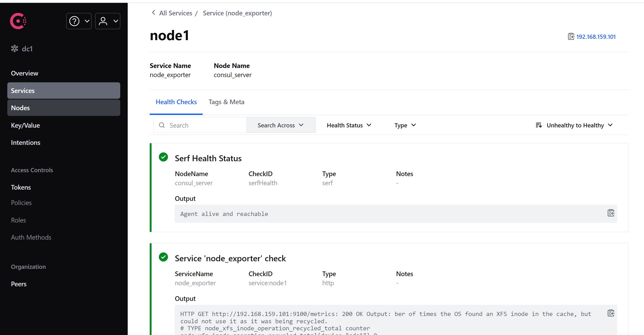Click the node_exporter check passing icon
This screenshot has height=335, width=644.
coord(163,257)
